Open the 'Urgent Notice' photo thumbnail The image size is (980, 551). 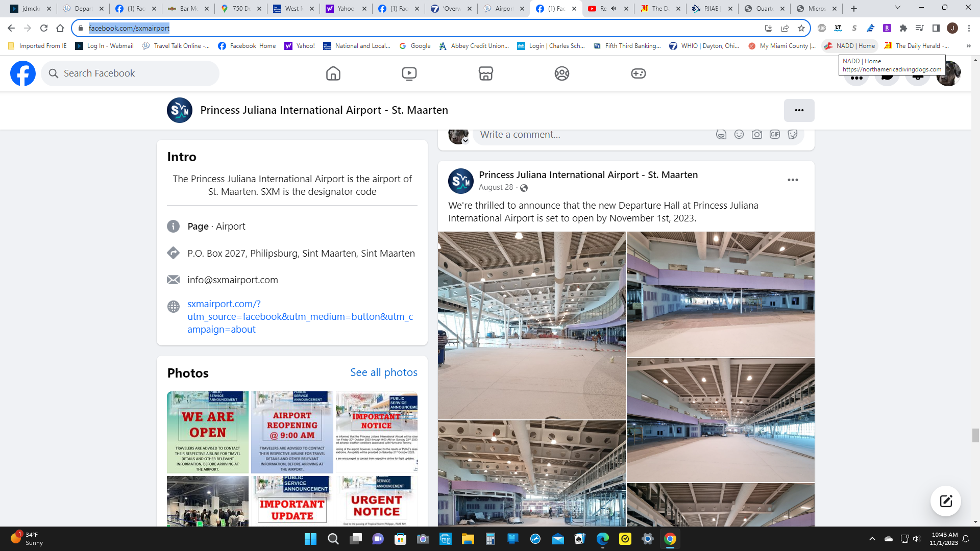point(376,501)
